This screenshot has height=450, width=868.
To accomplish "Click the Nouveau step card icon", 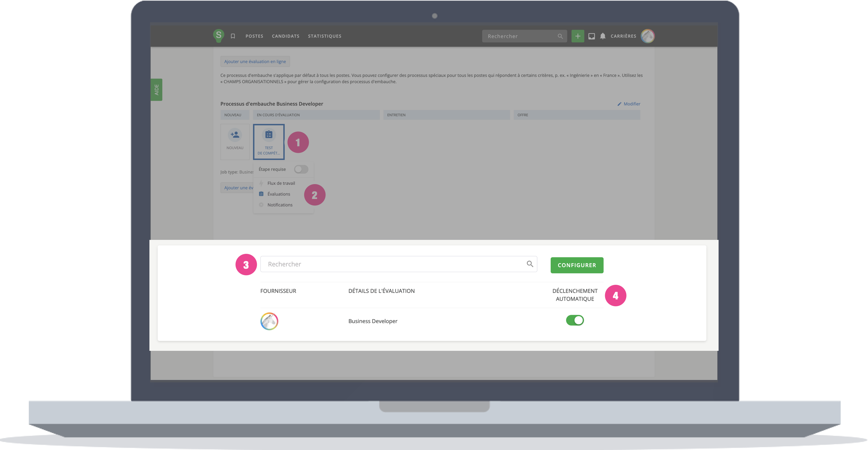I will pos(235,135).
